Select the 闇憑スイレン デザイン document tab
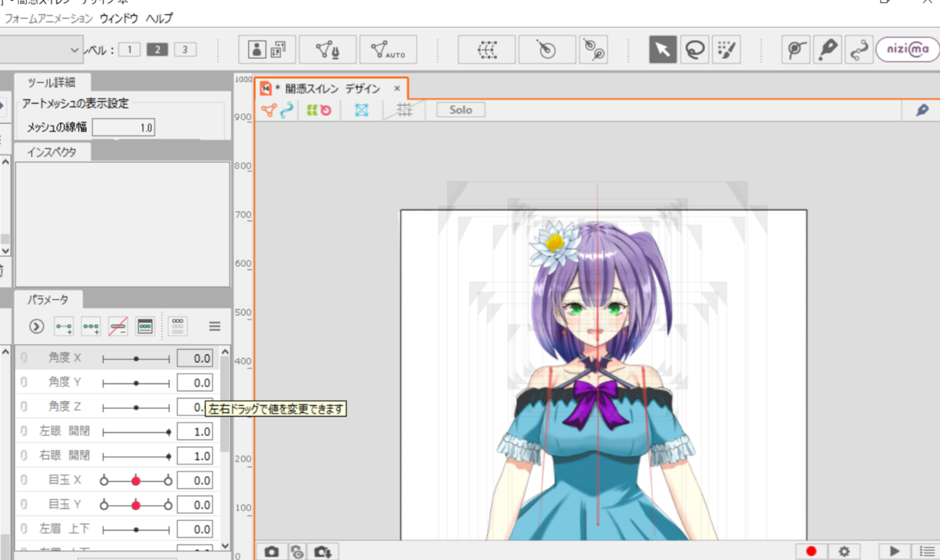Image resolution: width=940 pixels, height=560 pixels. 332,89
